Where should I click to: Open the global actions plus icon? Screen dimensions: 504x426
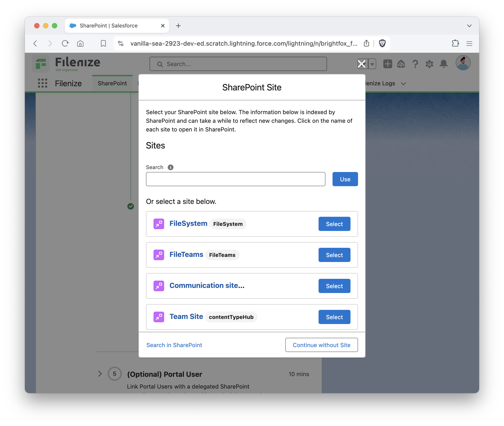[388, 64]
